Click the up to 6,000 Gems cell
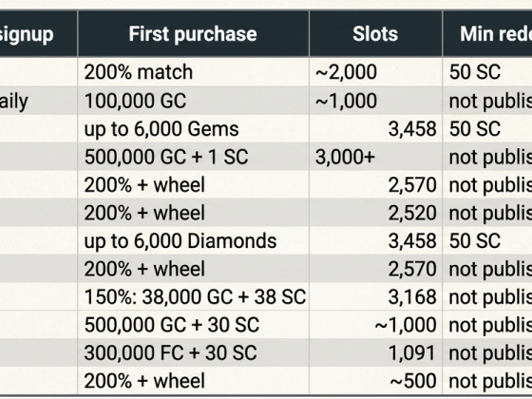532x399 pixels. coord(193,128)
